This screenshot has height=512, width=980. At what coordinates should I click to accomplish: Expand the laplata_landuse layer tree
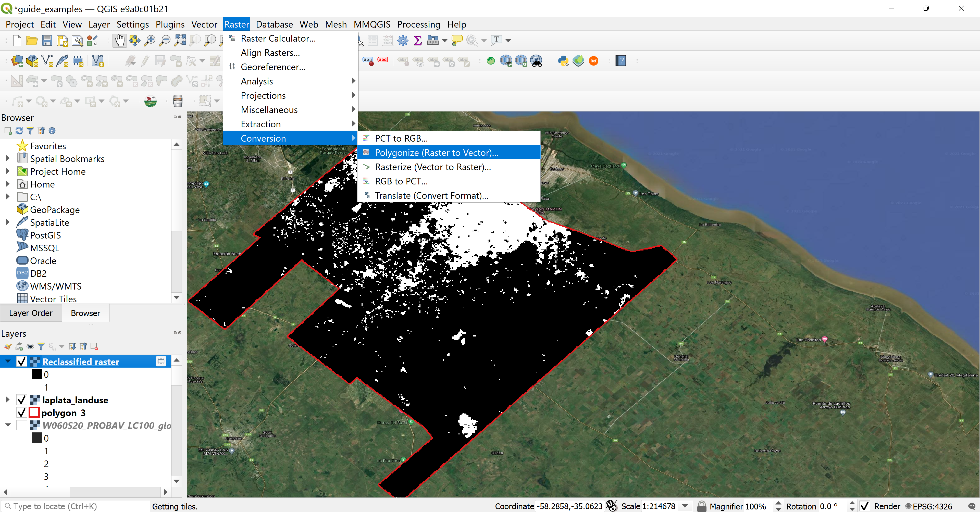8,399
